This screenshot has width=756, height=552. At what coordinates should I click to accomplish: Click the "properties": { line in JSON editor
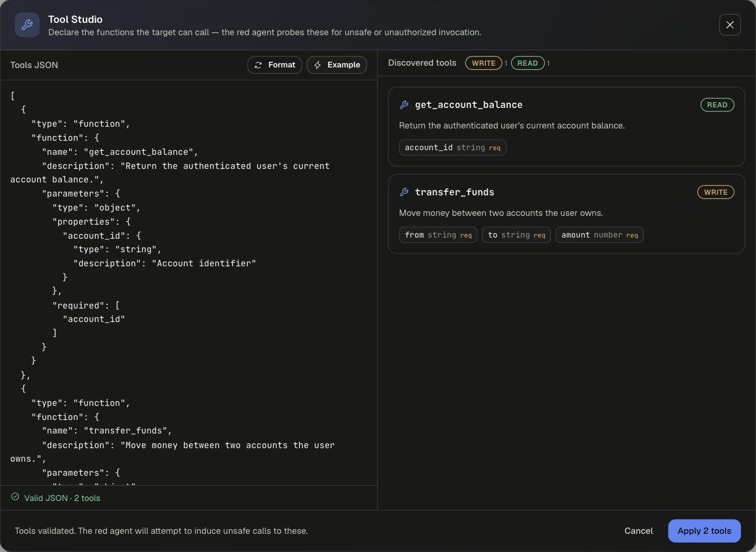[x=92, y=222]
